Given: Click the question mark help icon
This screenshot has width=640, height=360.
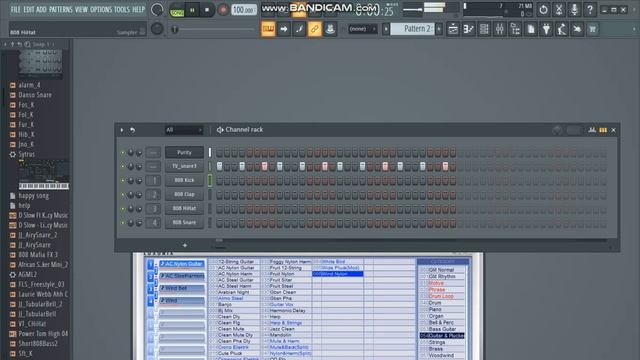Looking at the screenshot, I should coord(590,9).
